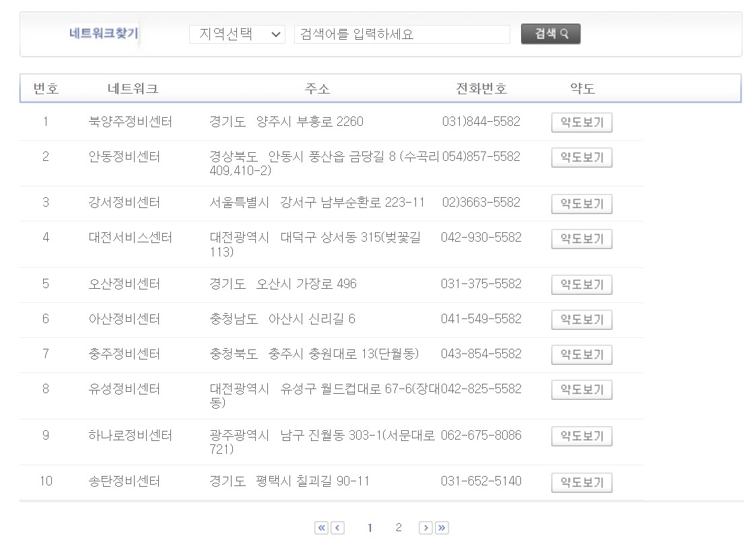Screen dimensions: 756x546
Task: Click address 서울특별시 강서구 남부순환로 223-11
Action: pyautogui.click(x=317, y=203)
